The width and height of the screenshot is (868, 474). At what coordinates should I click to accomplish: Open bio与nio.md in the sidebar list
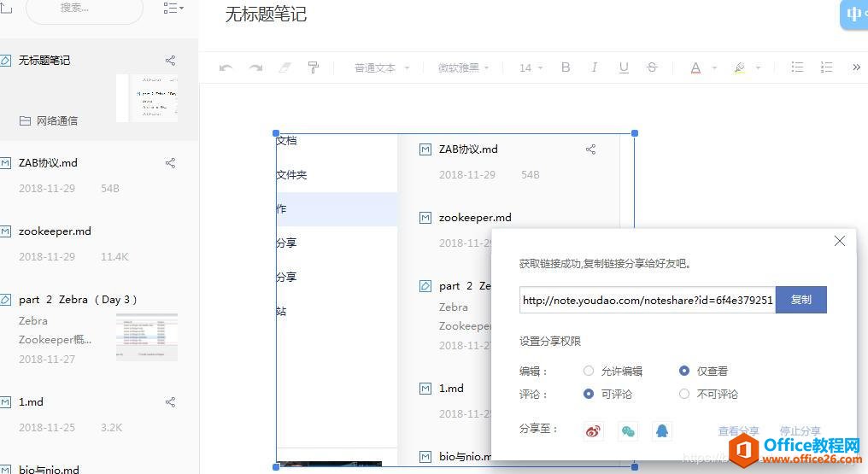pos(49,469)
